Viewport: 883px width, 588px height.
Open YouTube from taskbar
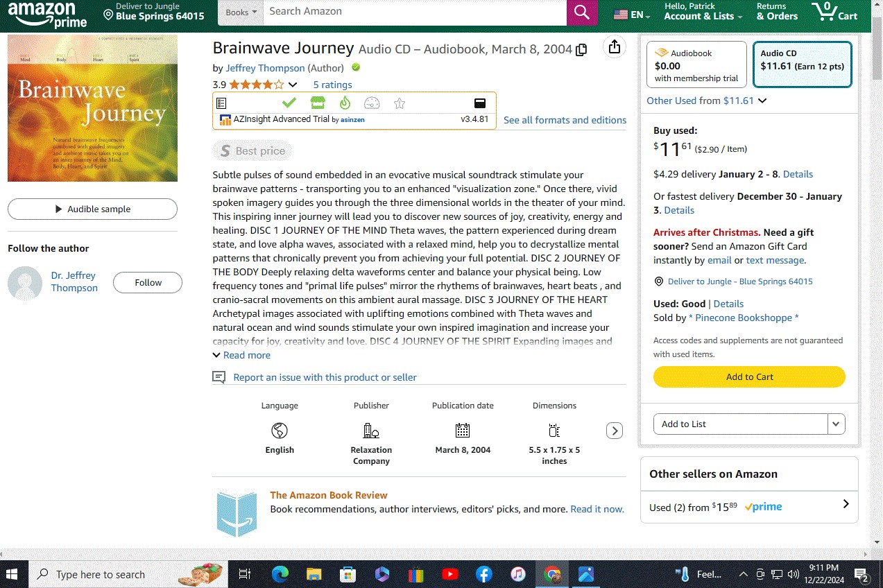pos(449,574)
